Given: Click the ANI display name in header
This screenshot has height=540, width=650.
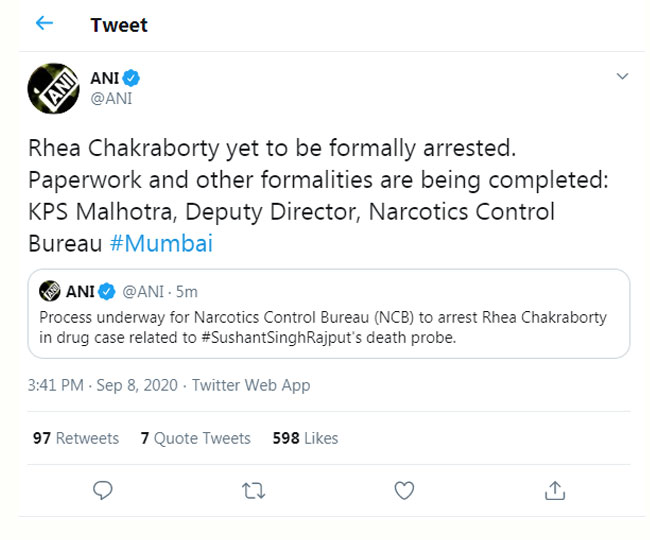Looking at the screenshot, I should 105,78.
